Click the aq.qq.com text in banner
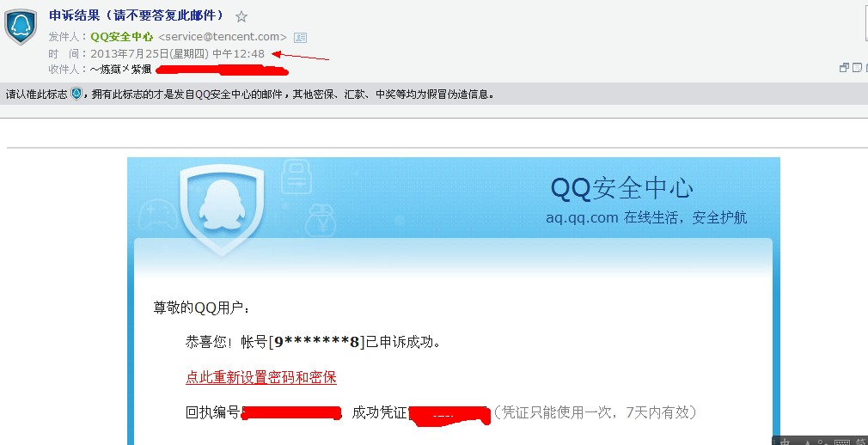The height and width of the screenshot is (445, 868). 582,217
